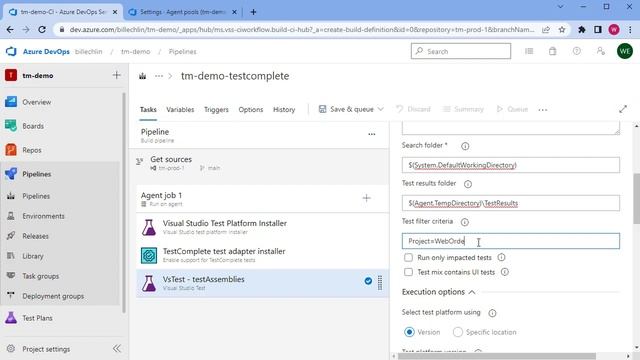Viewport: 640px width, 360px height.
Task: Open the WE account avatar
Action: tap(624, 51)
